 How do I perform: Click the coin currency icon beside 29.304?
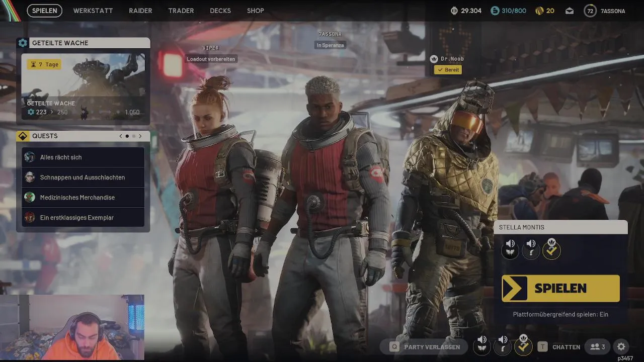pyautogui.click(x=454, y=11)
